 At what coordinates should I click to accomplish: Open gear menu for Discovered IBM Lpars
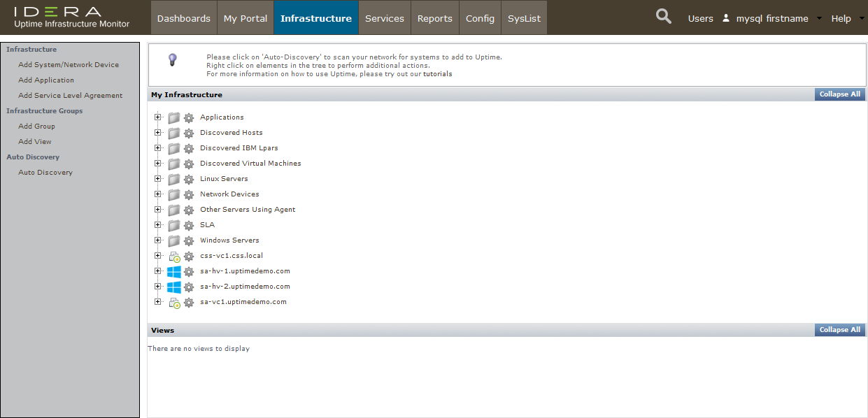189,148
